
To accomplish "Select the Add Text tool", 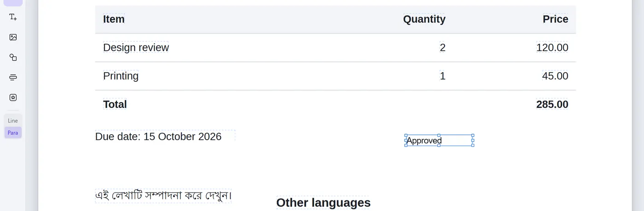I will pos(13,17).
